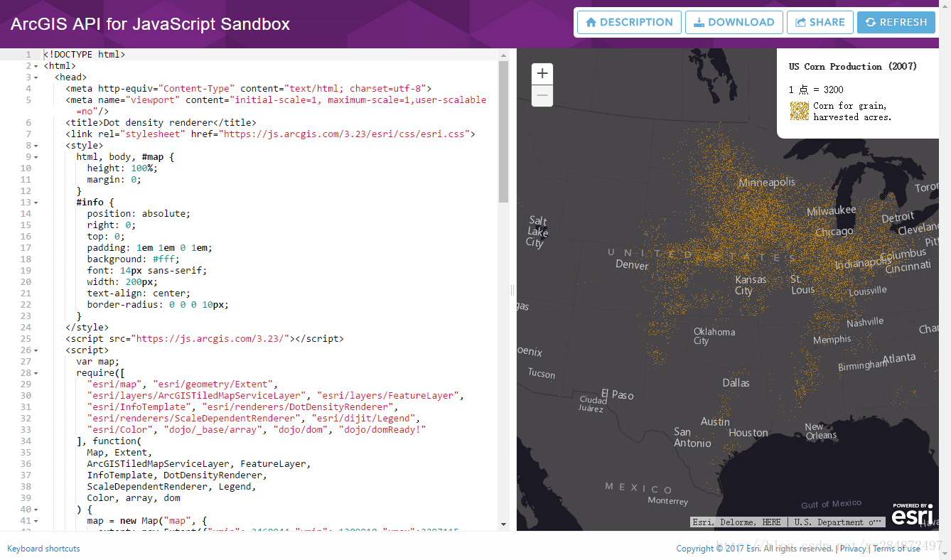Image resolution: width=951 pixels, height=560 pixels.
Task: Click the 'Corn for grain, harvested acres.' label
Action: tap(852, 112)
